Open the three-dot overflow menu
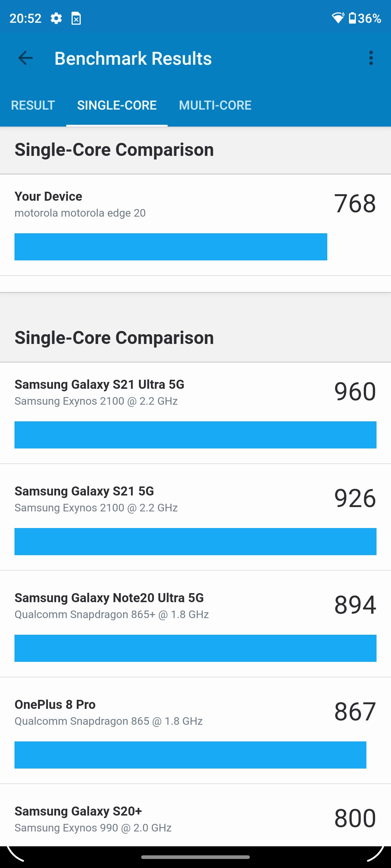Image resolution: width=391 pixels, height=868 pixels. tap(371, 58)
